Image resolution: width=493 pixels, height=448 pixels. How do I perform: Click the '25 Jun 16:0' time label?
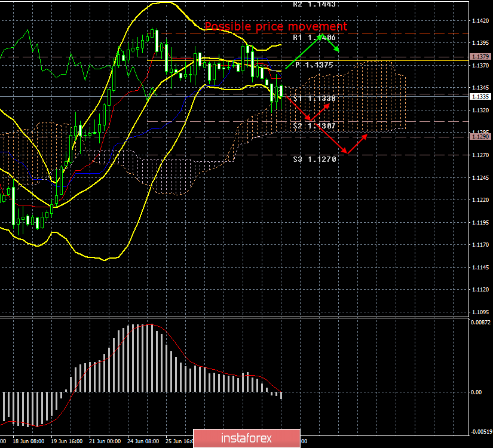179,441
